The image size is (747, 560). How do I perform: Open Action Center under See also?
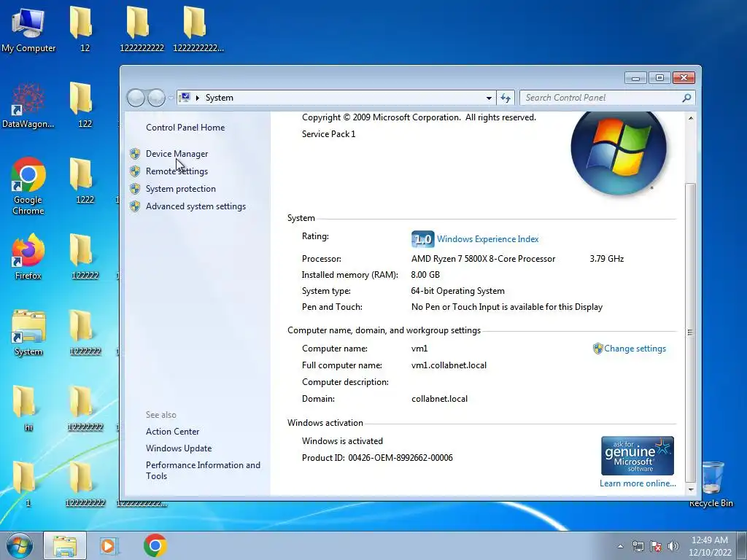tap(172, 432)
